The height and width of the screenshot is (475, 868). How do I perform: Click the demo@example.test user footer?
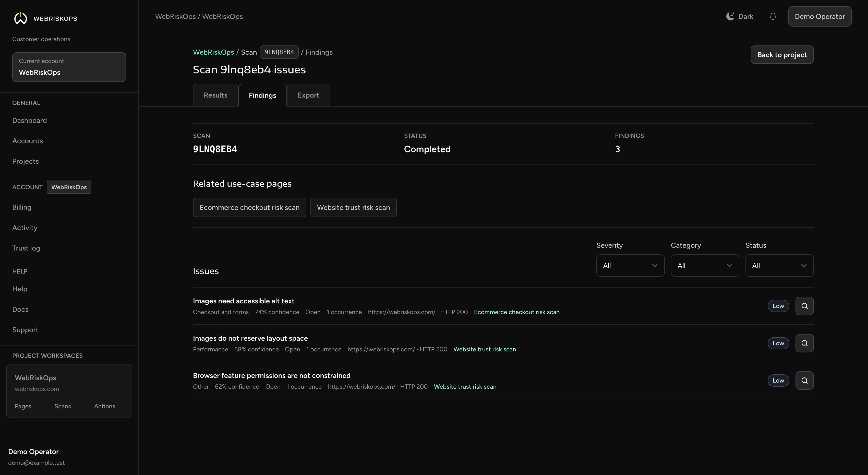coord(37,463)
